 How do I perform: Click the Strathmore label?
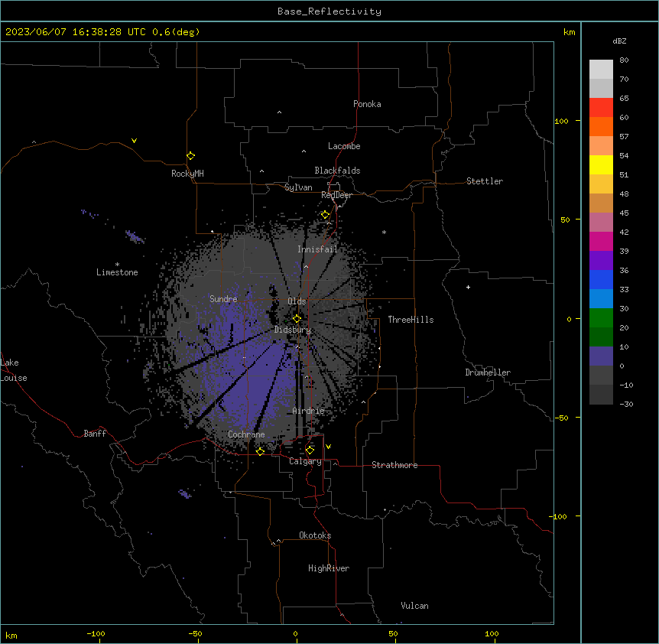click(x=394, y=465)
